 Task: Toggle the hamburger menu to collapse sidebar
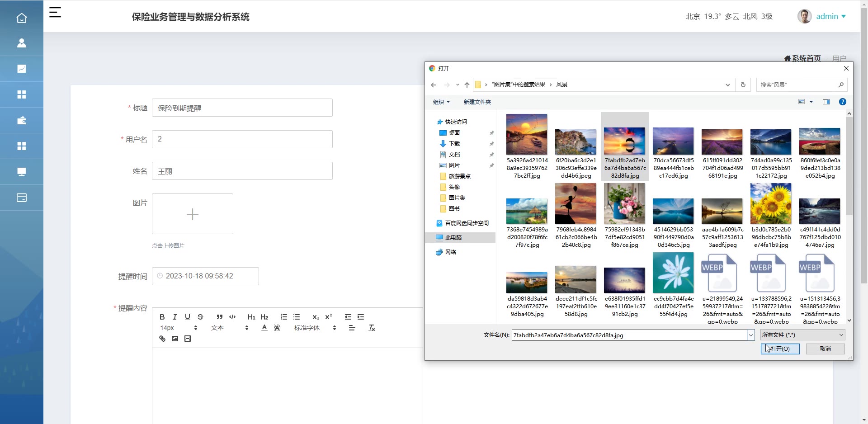point(55,13)
